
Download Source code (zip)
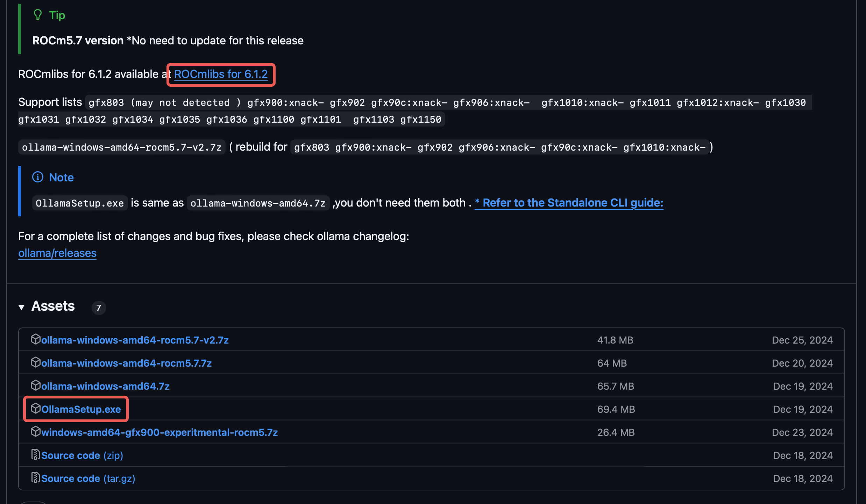[82, 455]
